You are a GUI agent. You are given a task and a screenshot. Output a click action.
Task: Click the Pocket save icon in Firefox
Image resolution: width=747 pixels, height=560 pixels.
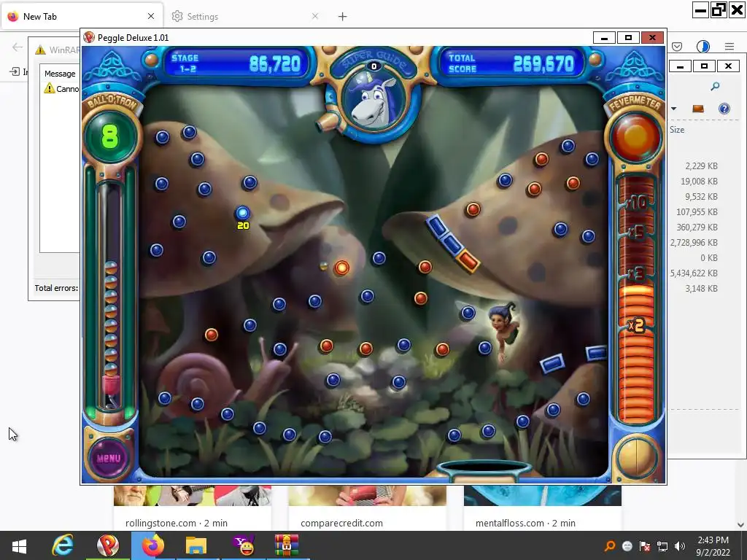677,46
